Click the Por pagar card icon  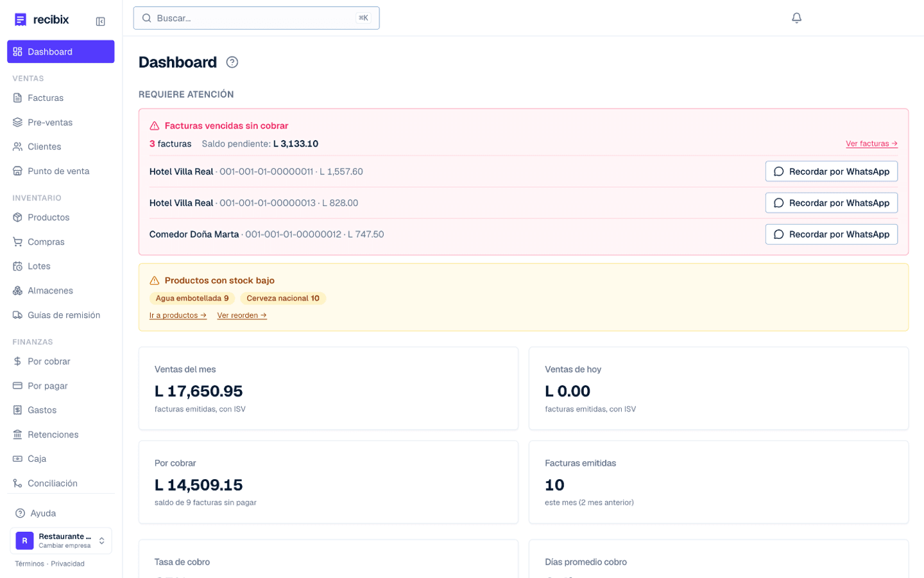pyautogui.click(x=17, y=385)
